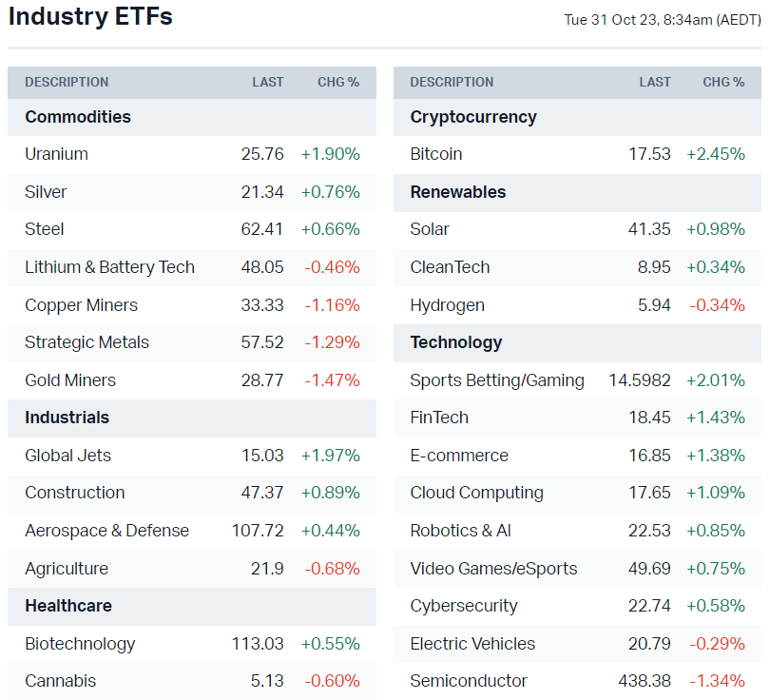Click Lithium & Battery Tech ETF

pos(109,267)
